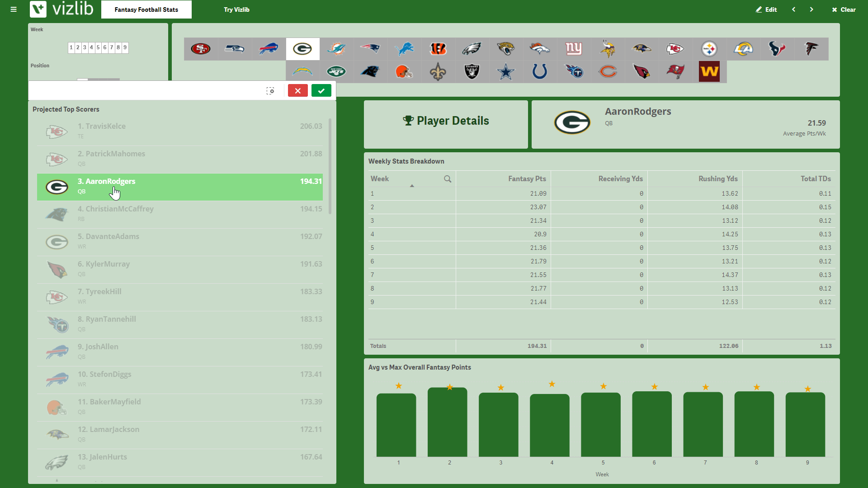Go to the next sheet arrow
Viewport: 868px width, 488px height.
(x=811, y=9)
